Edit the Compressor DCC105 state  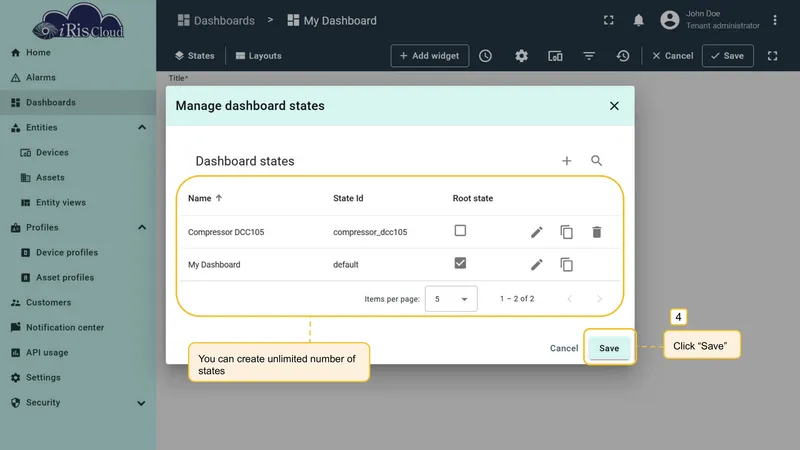(536, 232)
